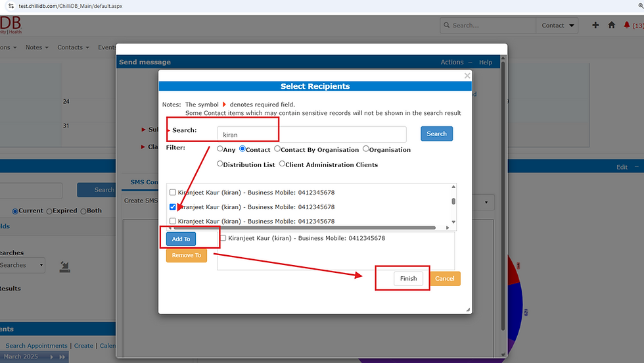
Task: Select the Both radio button
Action: click(x=83, y=211)
